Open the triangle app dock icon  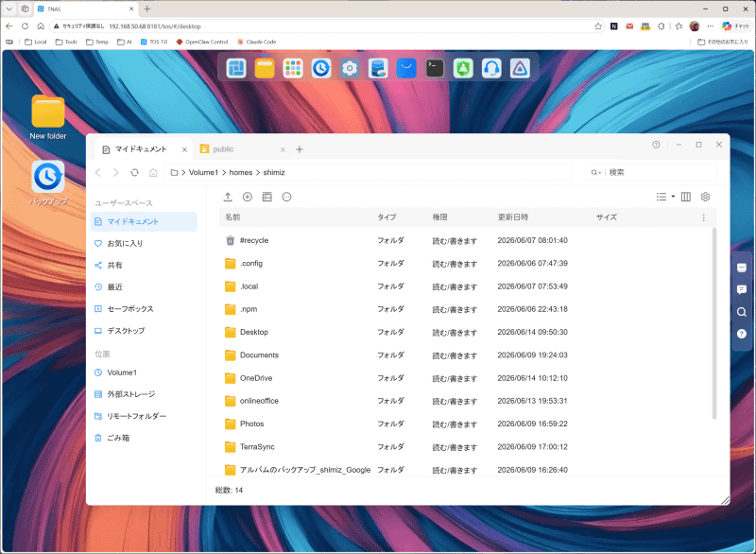point(520,68)
